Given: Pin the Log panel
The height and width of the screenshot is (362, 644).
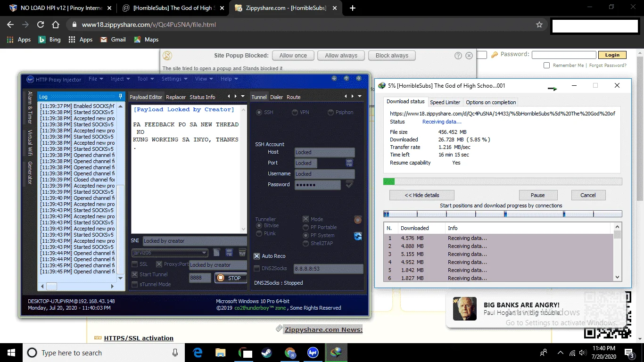Looking at the screenshot, I should [x=121, y=96].
